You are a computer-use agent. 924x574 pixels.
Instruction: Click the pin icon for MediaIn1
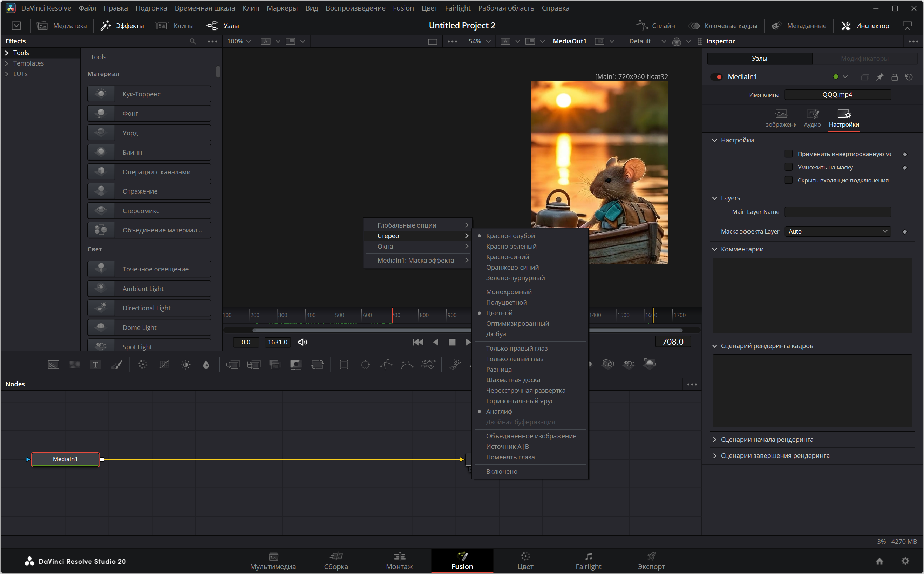click(879, 77)
